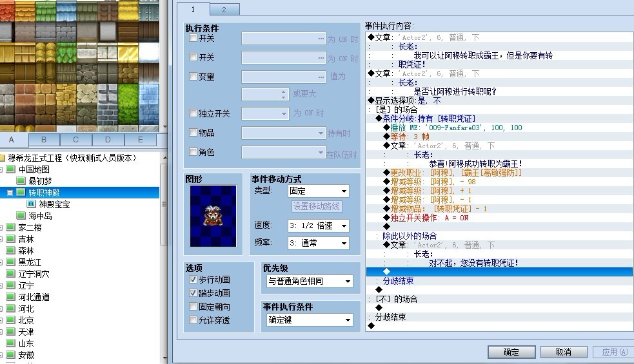Click the map icon beside 天津
The width and height of the screenshot is (634, 364).
point(11,332)
